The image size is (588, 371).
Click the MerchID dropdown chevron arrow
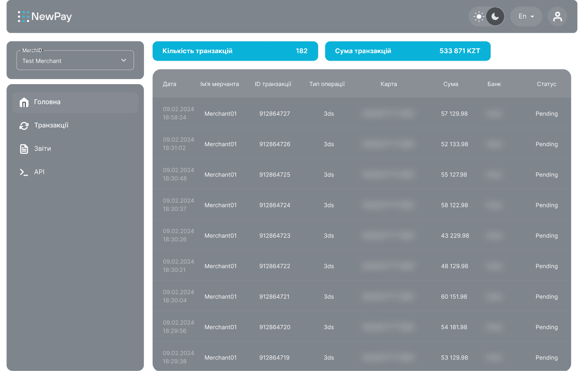tap(123, 60)
